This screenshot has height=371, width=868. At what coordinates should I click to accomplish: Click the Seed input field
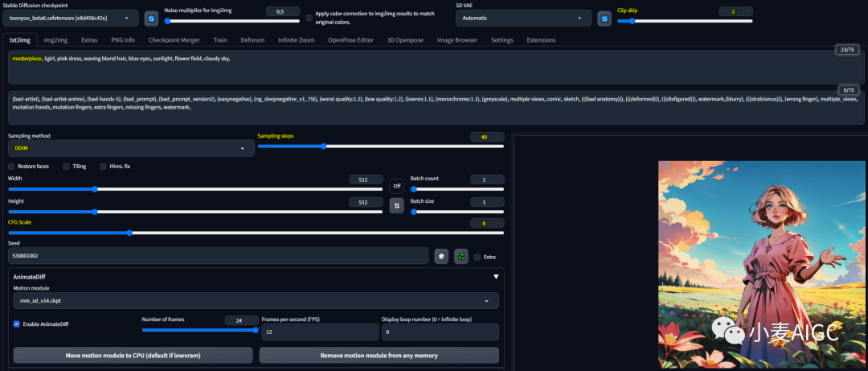(x=219, y=256)
